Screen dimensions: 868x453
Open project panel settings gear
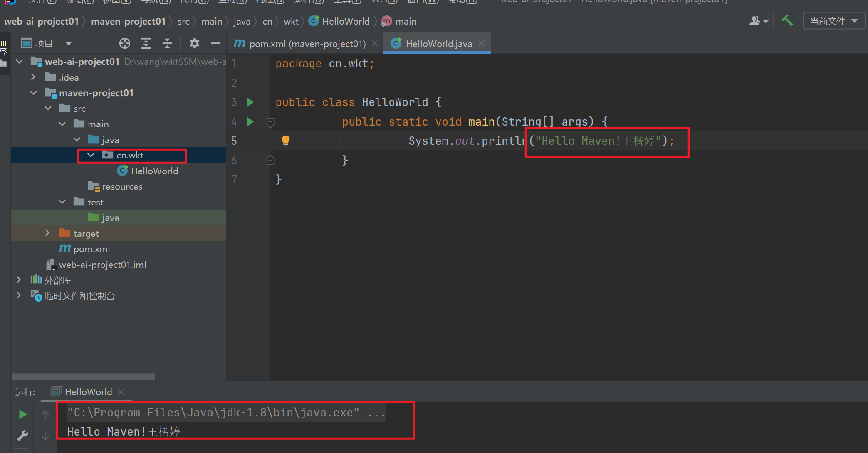pos(194,43)
